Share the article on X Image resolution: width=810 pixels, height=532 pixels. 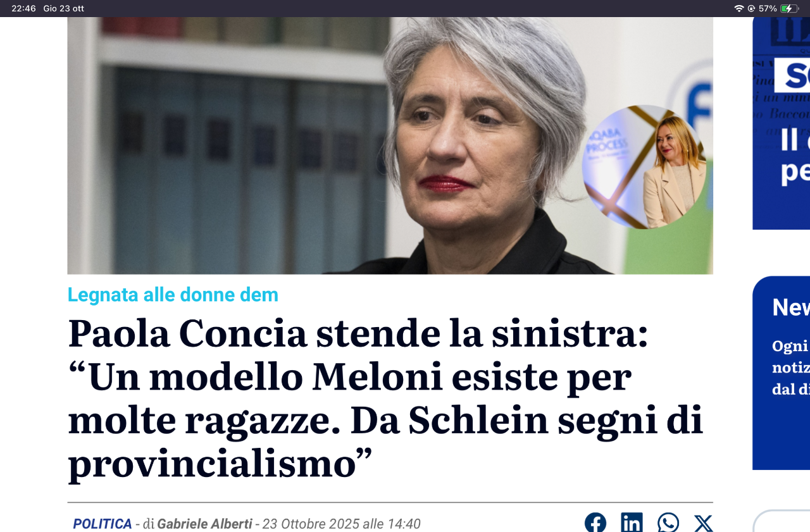(x=703, y=523)
